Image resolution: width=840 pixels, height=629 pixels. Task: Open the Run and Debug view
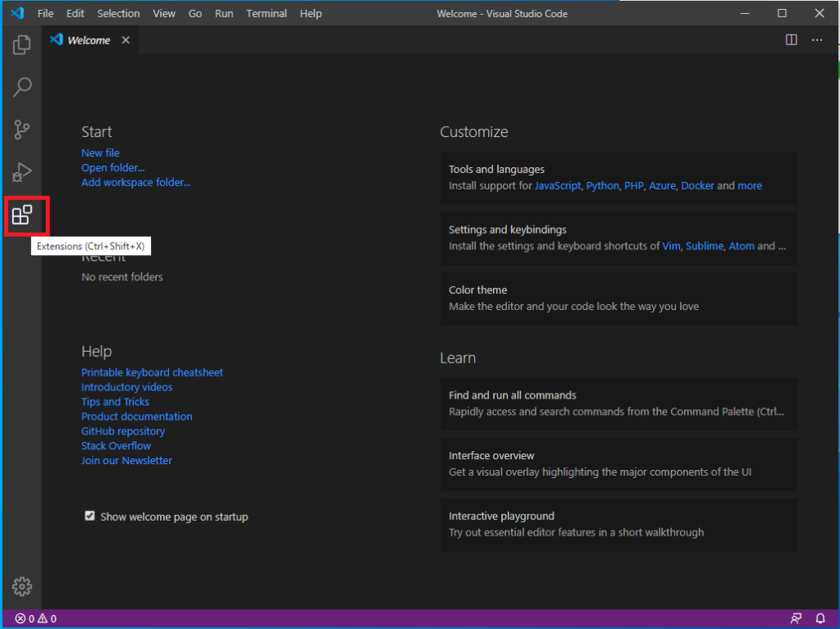click(x=22, y=172)
